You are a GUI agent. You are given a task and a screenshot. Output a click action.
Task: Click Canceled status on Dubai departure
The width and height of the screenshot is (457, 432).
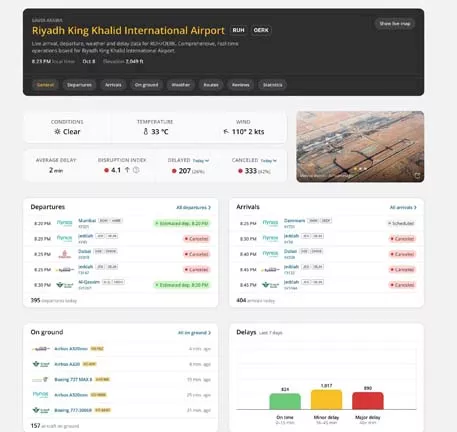click(197, 254)
